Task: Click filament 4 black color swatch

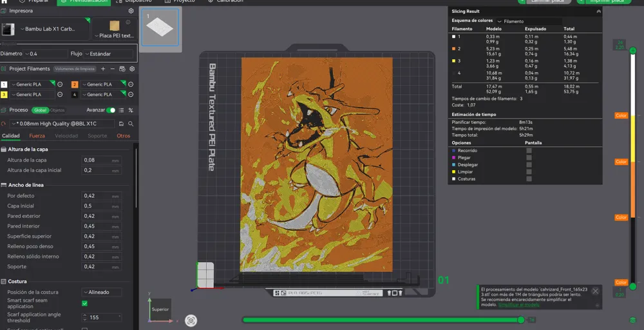Action: coord(75,95)
